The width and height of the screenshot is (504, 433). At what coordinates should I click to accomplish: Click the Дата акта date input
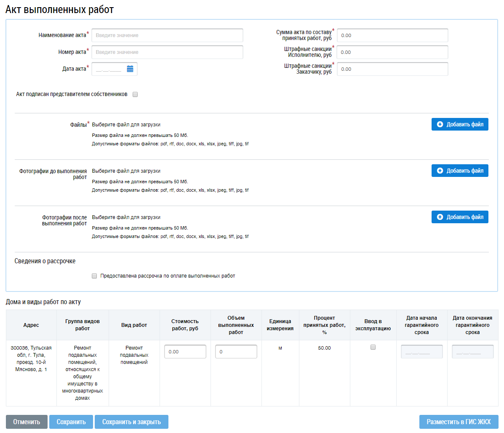[109, 69]
